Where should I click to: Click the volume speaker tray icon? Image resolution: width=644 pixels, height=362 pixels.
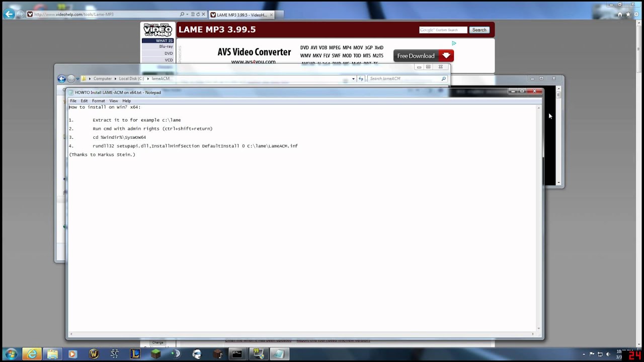[608, 354]
